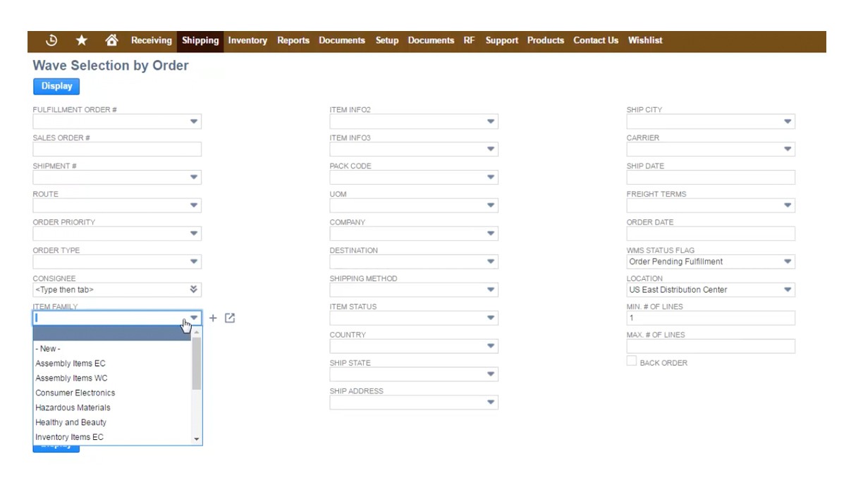Open the Order Priority dropdown
863x504 pixels.
[x=193, y=233]
